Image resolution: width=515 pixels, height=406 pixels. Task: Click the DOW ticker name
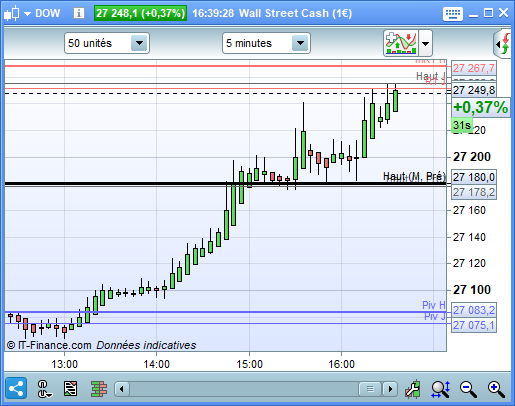[x=47, y=13]
